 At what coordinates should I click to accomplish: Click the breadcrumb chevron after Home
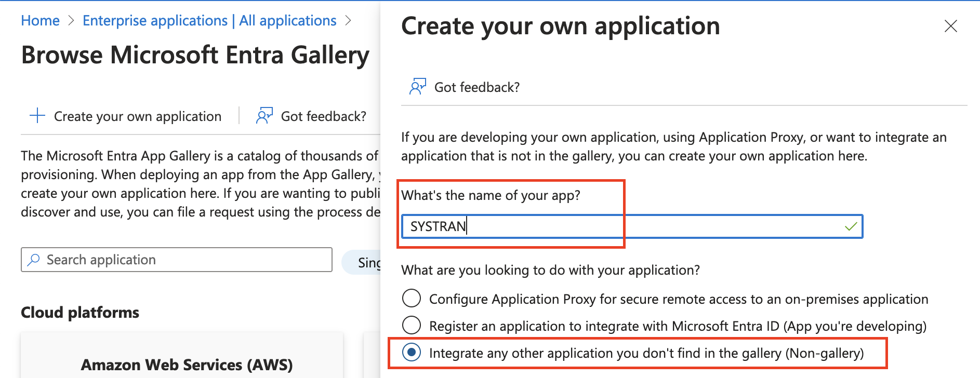(x=71, y=21)
